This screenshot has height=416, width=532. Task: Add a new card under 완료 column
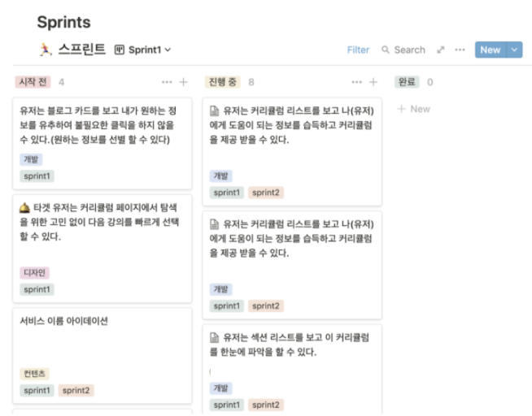[x=413, y=109]
